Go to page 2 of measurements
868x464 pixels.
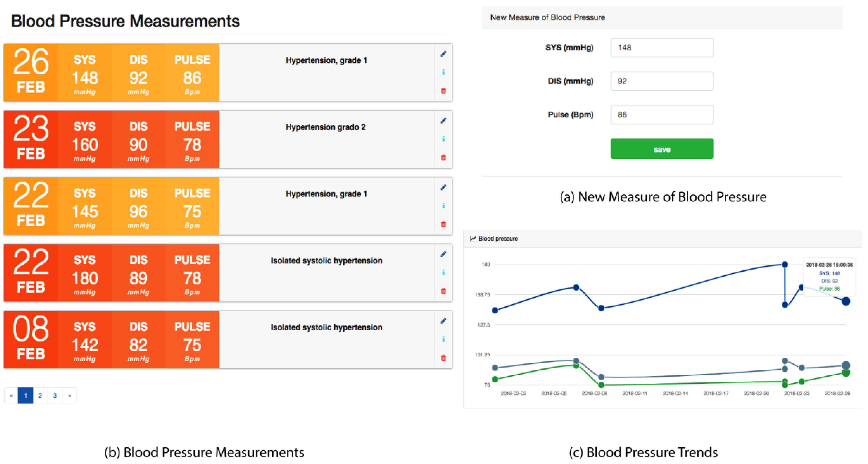tap(40, 396)
